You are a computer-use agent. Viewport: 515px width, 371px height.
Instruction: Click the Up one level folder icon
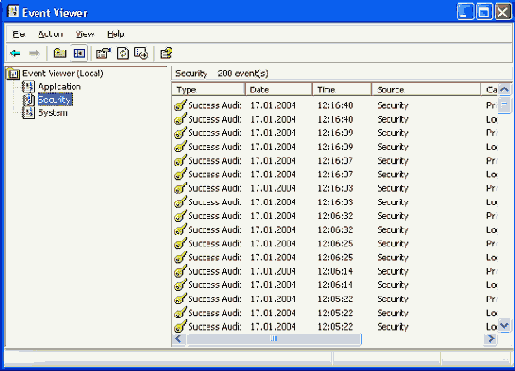[x=60, y=53]
